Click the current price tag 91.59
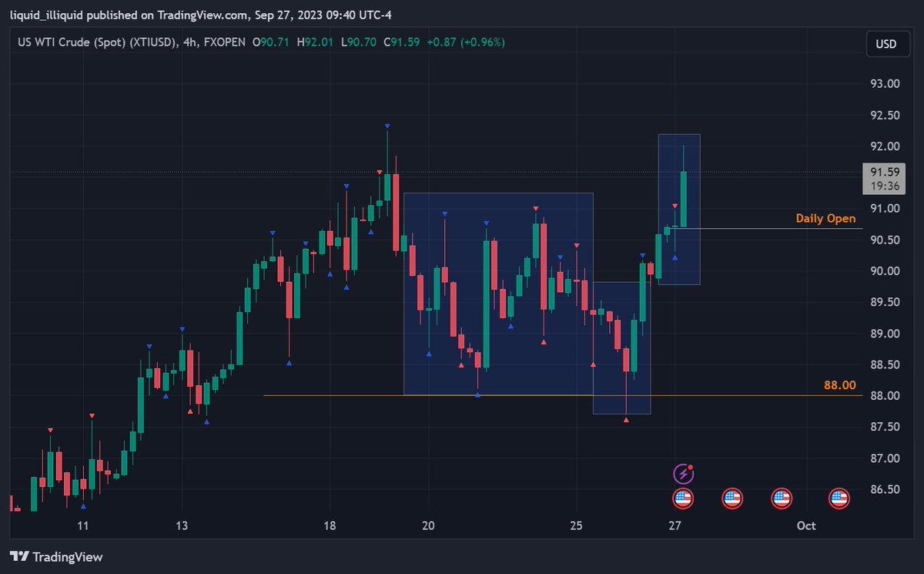The height and width of the screenshot is (574, 924). [x=886, y=172]
